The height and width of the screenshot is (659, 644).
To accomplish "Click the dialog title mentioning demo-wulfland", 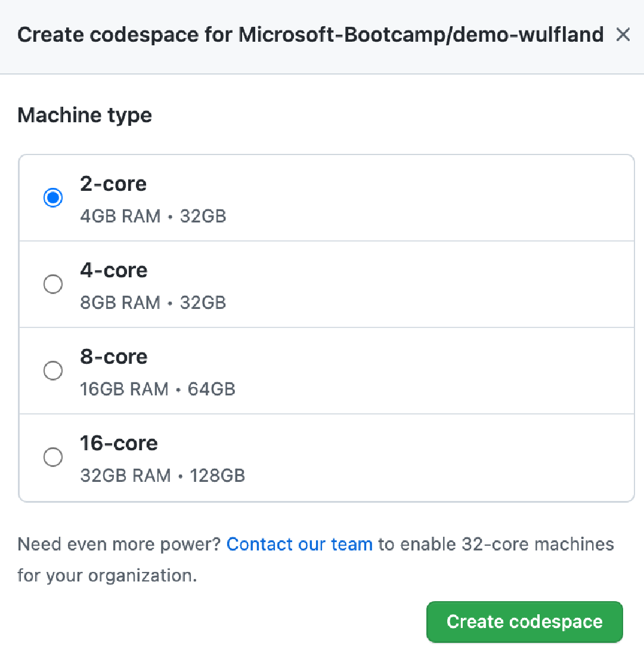I will [x=311, y=35].
